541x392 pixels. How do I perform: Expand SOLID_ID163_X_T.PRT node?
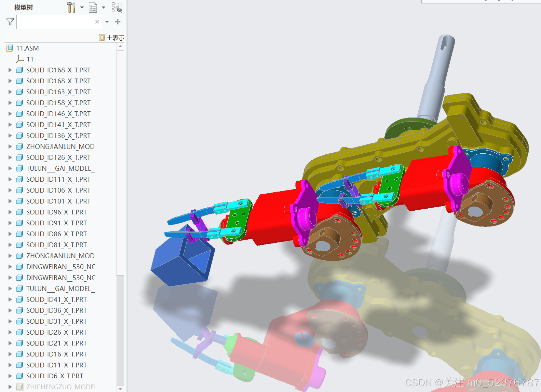(10, 92)
